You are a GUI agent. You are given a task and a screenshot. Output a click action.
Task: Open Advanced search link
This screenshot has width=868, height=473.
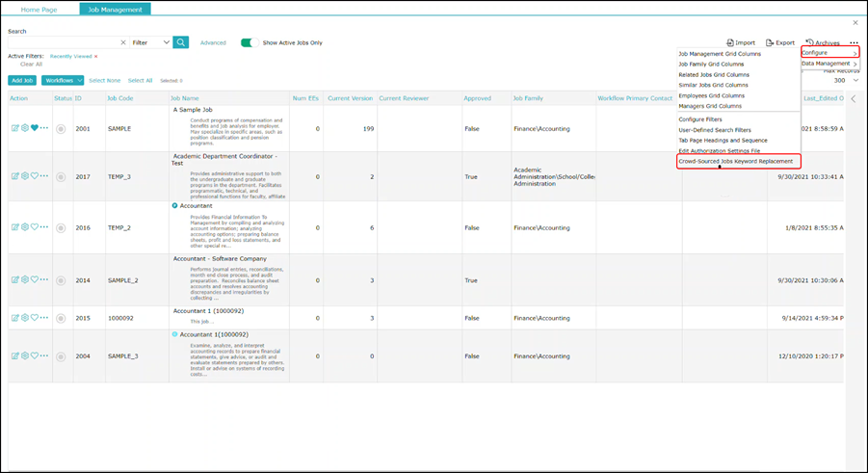[213, 42]
